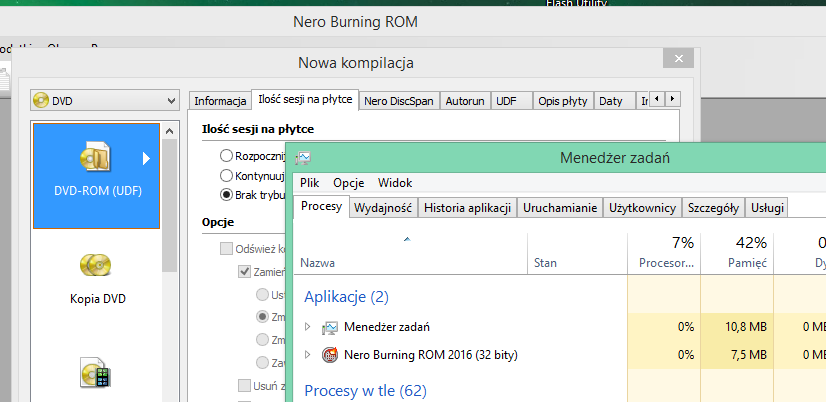The width and height of the screenshot is (826, 402).
Task: Open the Autorun tab
Action: tap(465, 101)
